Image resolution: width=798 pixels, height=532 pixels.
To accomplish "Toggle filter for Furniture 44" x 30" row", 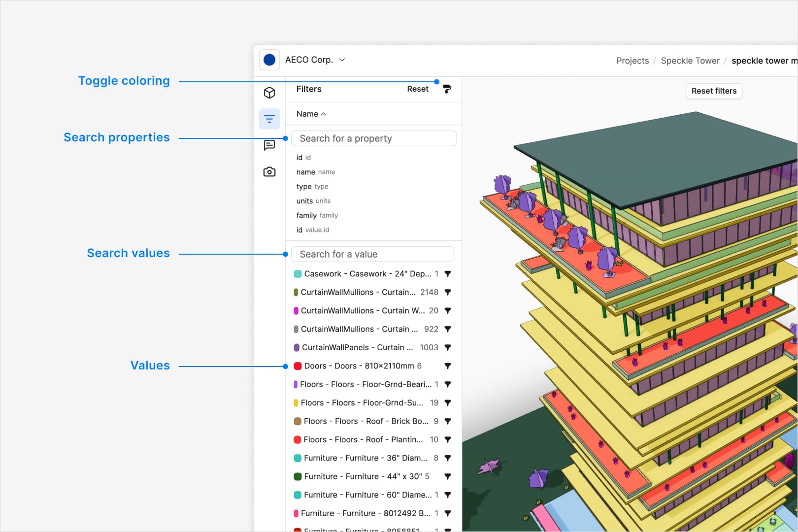I will pyautogui.click(x=448, y=476).
